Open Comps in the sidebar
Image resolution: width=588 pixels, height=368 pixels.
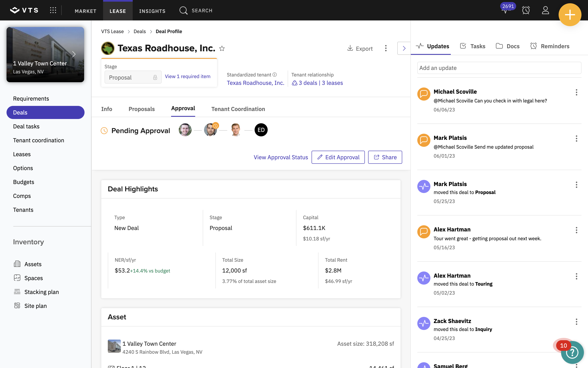[x=22, y=196]
